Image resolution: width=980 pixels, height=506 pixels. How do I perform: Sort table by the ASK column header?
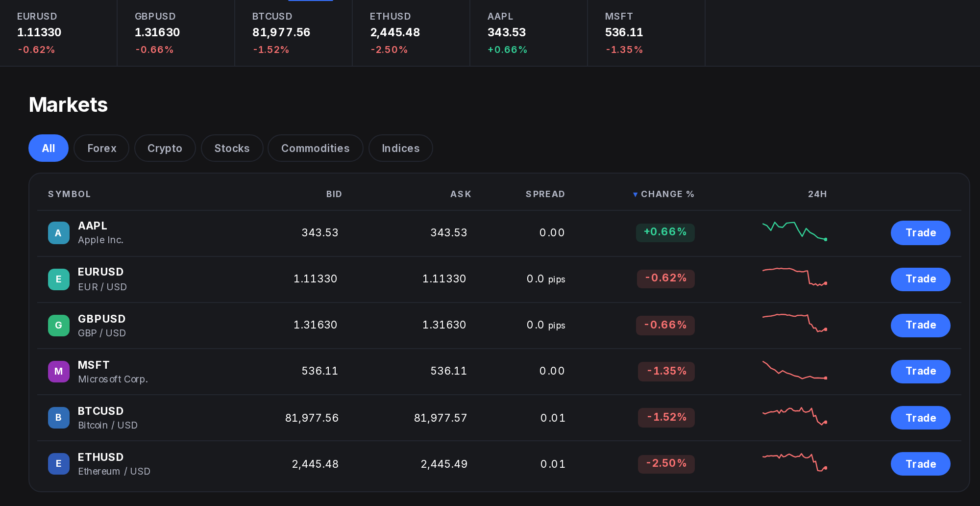(x=461, y=194)
